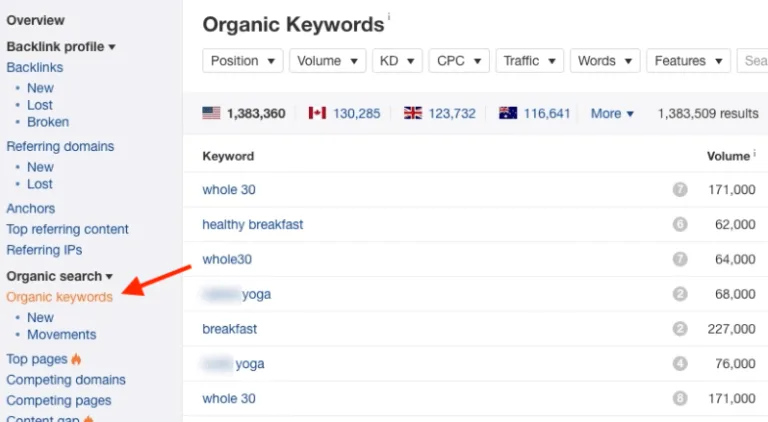Open the first whole 30 keyword
The image size is (768, 422).
click(x=229, y=189)
